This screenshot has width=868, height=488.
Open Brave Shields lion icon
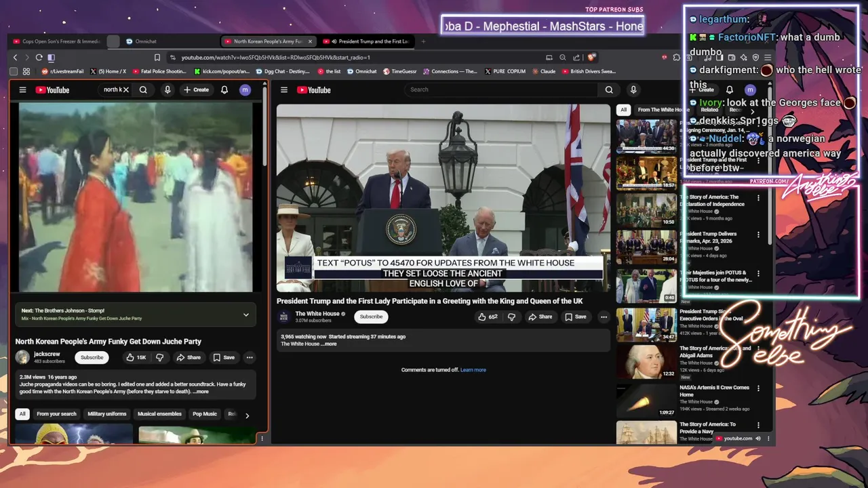point(591,58)
